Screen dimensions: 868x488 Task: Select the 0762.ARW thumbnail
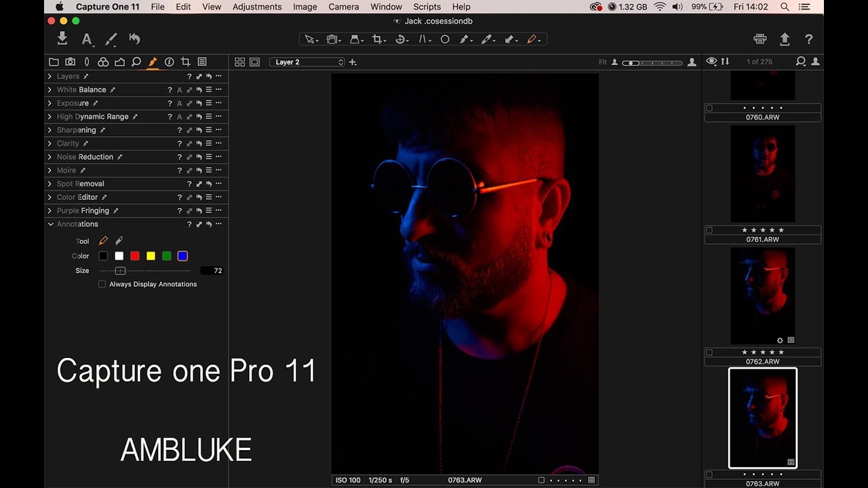(762, 296)
